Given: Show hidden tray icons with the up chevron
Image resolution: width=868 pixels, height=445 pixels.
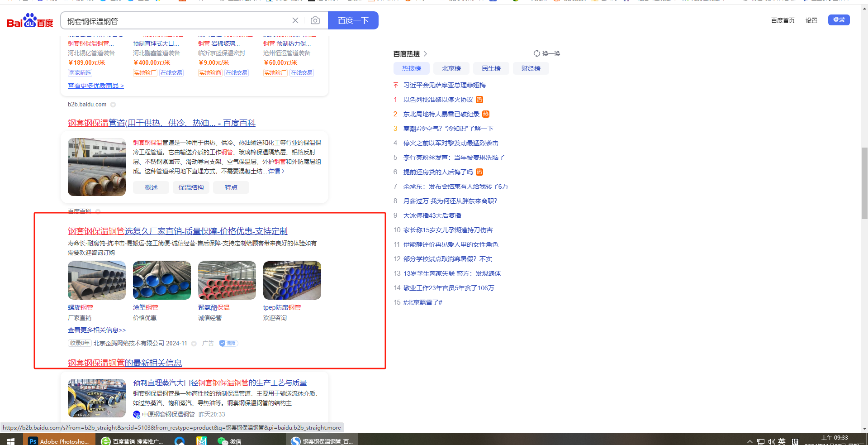Looking at the screenshot, I should point(750,441).
